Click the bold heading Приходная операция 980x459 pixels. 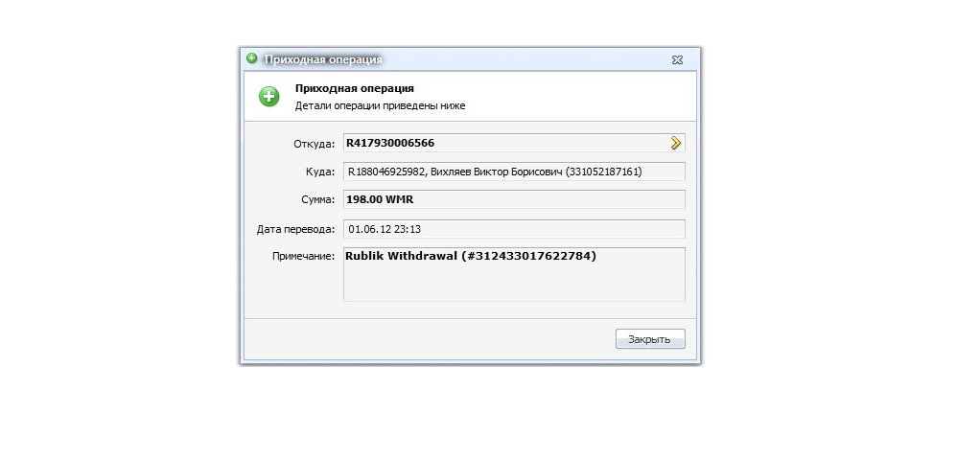(355, 89)
